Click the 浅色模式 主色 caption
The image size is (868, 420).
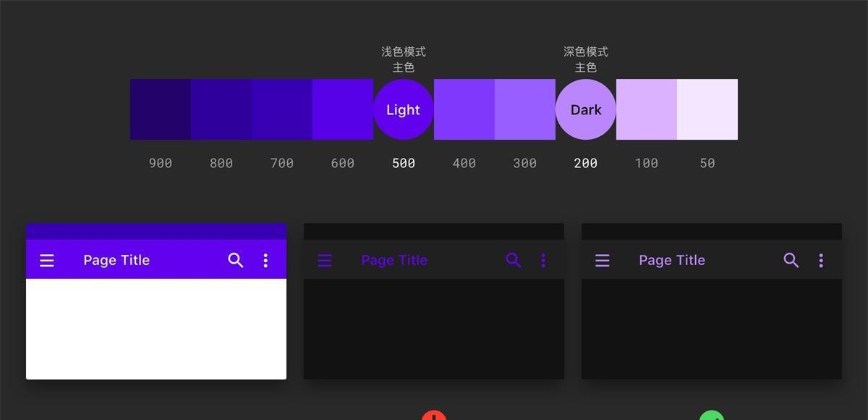click(x=404, y=59)
